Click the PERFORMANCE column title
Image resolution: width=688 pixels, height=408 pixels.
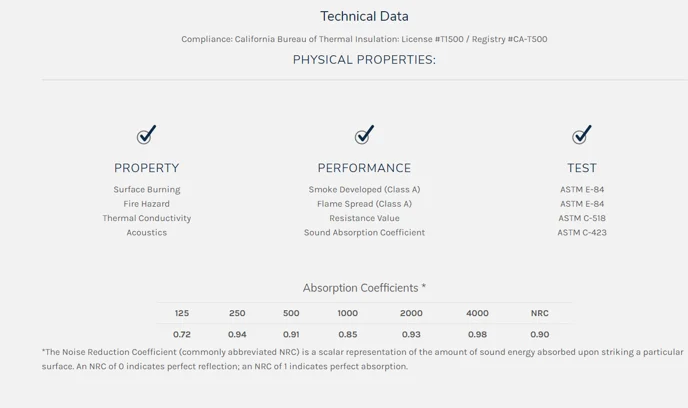pos(364,168)
